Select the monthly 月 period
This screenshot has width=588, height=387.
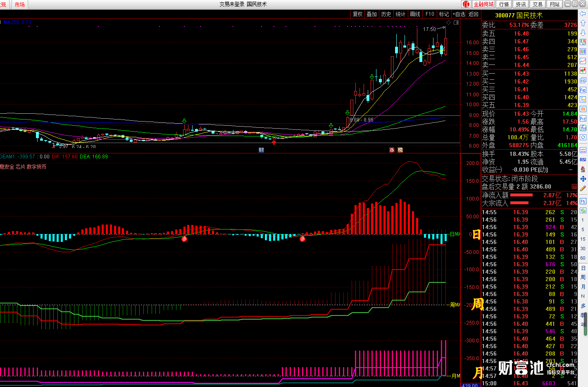click(583, 287)
